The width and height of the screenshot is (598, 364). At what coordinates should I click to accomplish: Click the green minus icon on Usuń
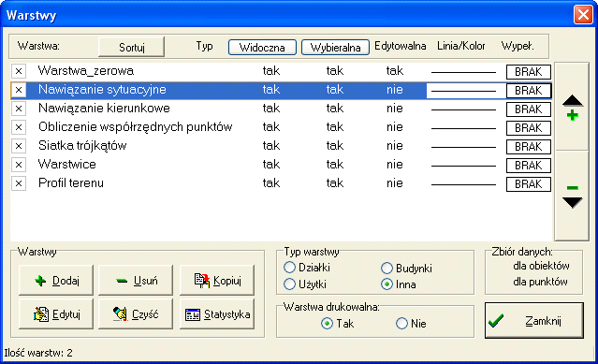(122, 282)
